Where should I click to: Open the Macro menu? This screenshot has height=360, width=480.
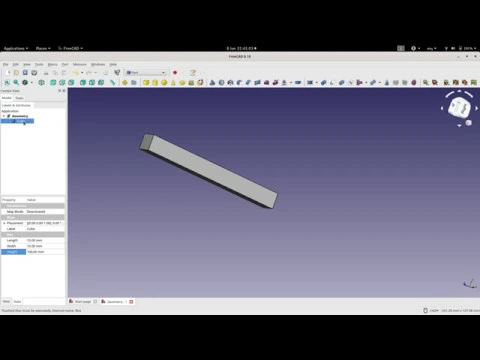(x=53, y=64)
